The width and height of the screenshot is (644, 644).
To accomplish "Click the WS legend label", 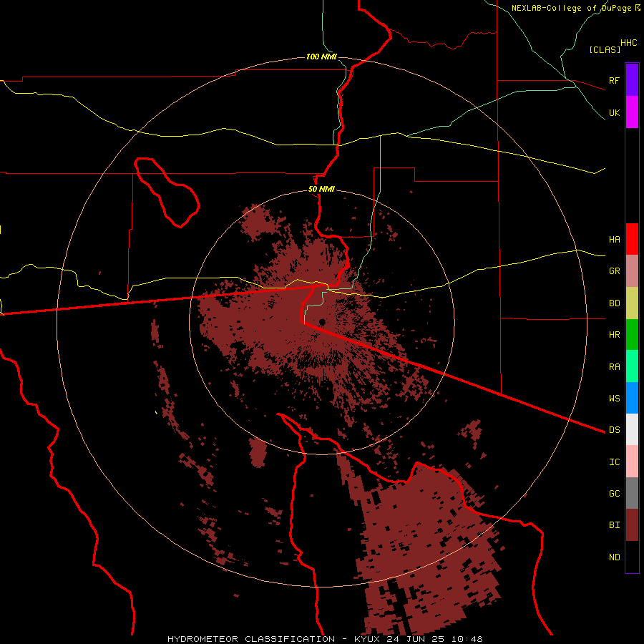I will (x=614, y=398).
